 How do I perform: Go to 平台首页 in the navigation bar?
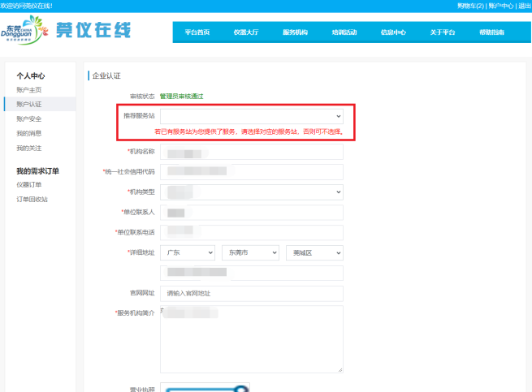pos(197,32)
